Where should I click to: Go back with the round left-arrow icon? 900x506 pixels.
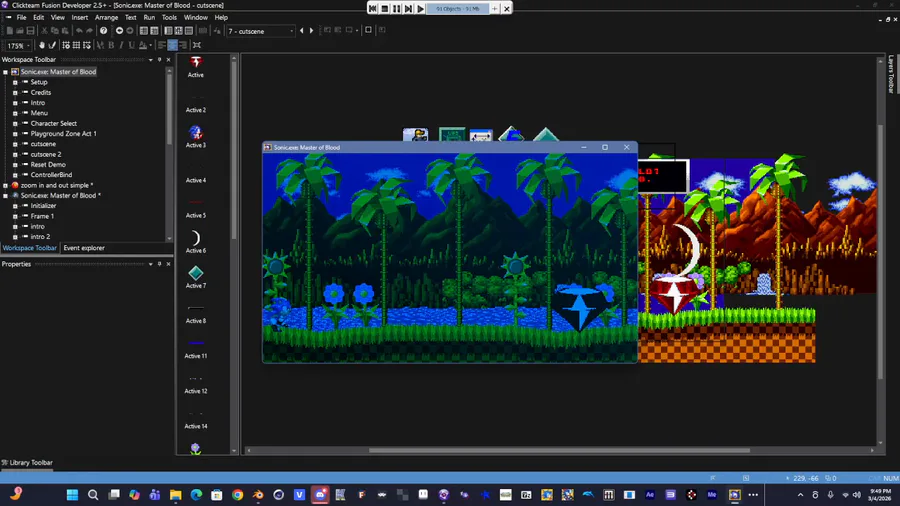(x=119, y=31)
